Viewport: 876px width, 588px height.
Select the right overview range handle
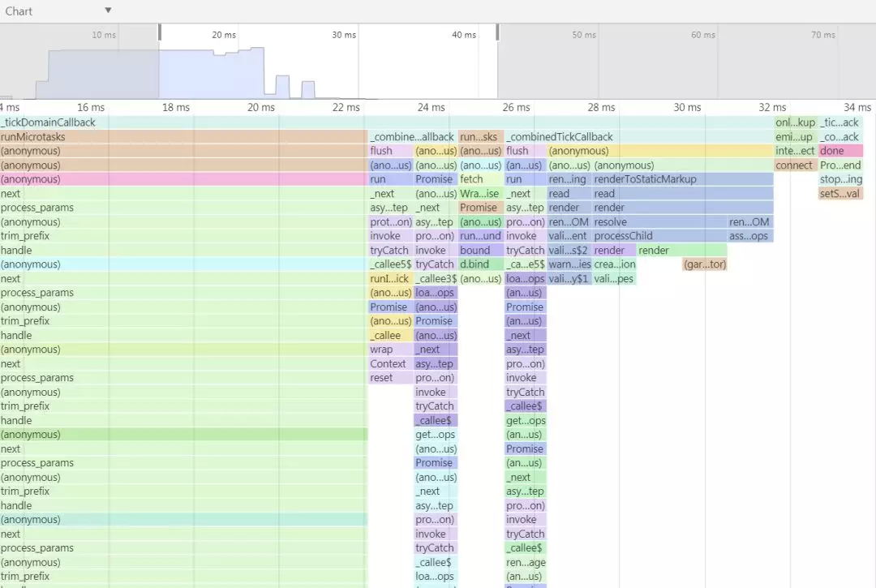tap(497, 32)
